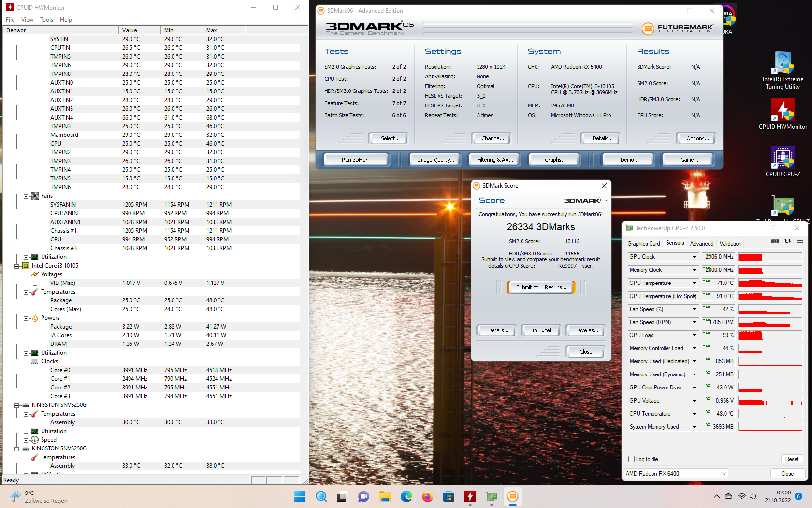Screen dimensions: 812x508
Task: Launch Microsoft Edge from the taskbar
Action: 406,496
